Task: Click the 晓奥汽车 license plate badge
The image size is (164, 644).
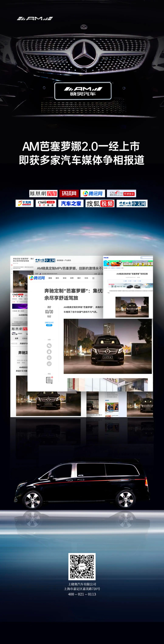Action: coord(83,91)
